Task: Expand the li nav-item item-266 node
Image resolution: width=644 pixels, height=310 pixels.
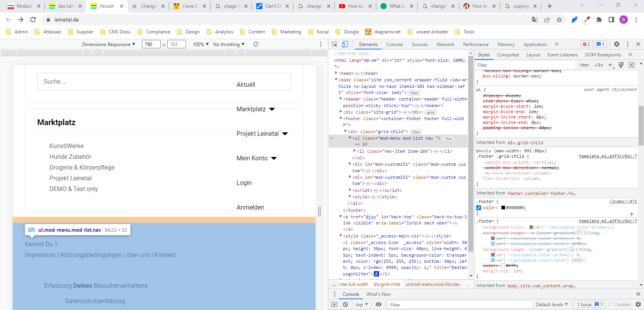Action: pos(354,151)
